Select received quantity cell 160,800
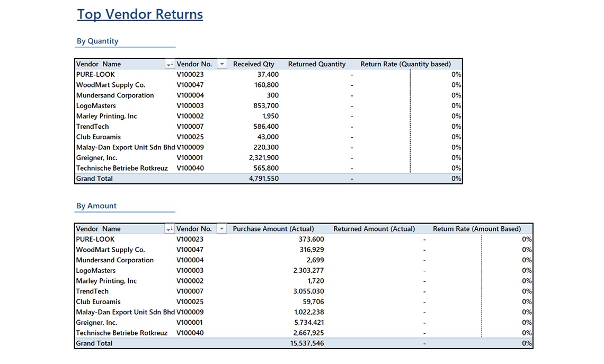The image size is (604, 364). [x=266, y=85]
